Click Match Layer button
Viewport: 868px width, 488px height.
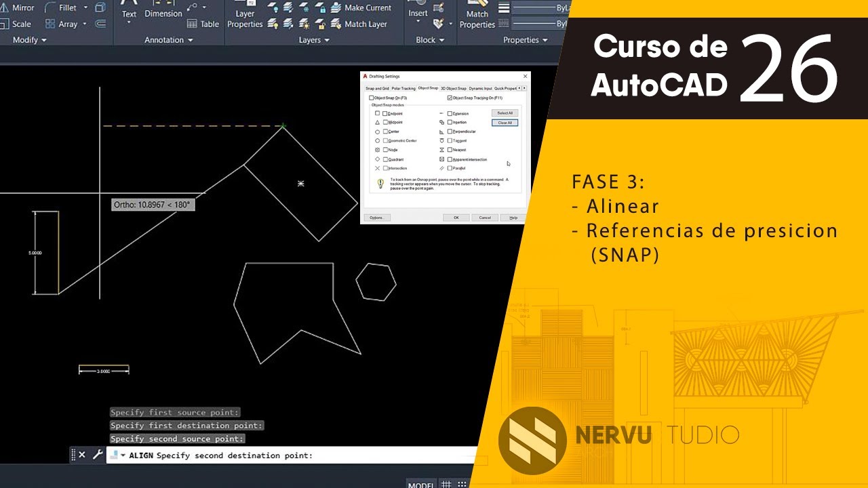pos(359,24)
